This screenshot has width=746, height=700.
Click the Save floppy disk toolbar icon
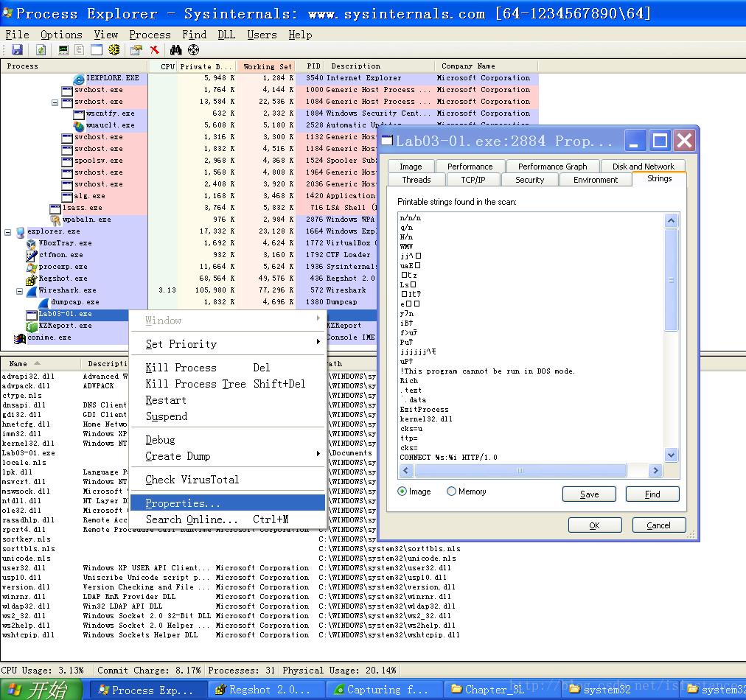pos(17,50)
